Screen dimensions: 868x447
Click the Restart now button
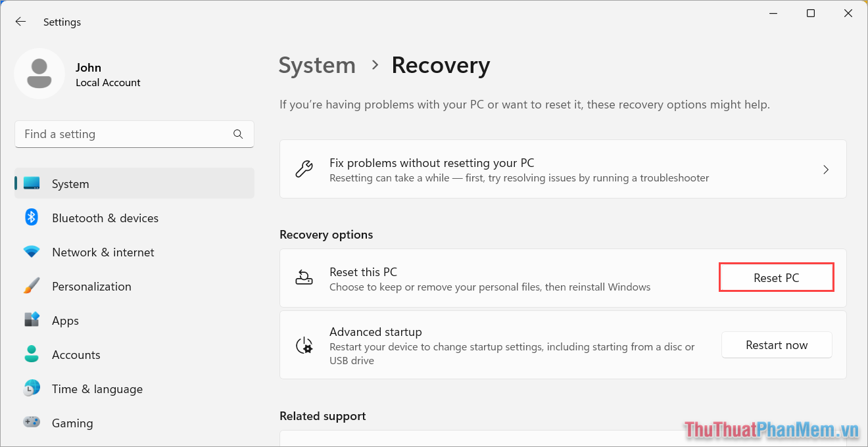(x=777, y=344)
